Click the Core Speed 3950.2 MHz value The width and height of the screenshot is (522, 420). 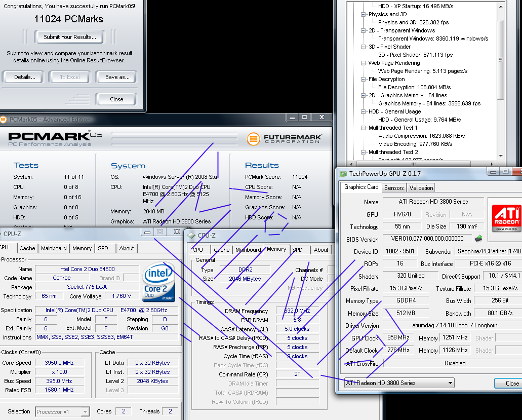pos(59,363)
